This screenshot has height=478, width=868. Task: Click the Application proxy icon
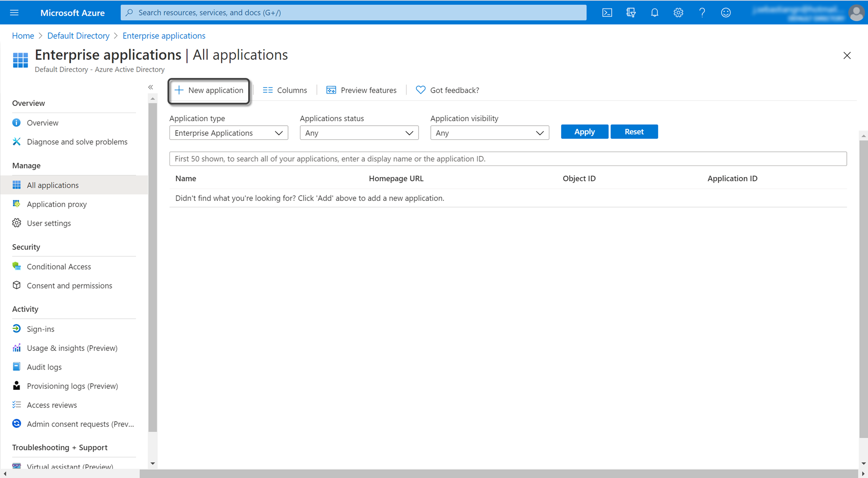[x=17, y=204]
